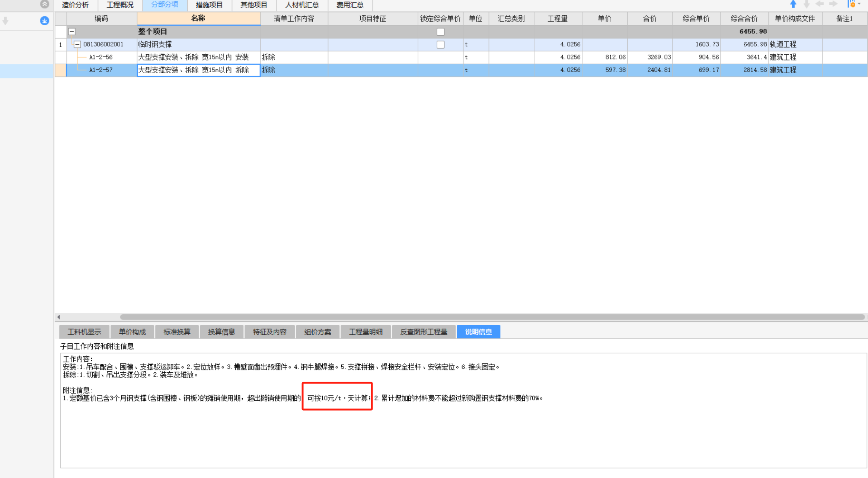Click the 工作内容 description text area
The image size is (868, 478).
click(463, 410)
